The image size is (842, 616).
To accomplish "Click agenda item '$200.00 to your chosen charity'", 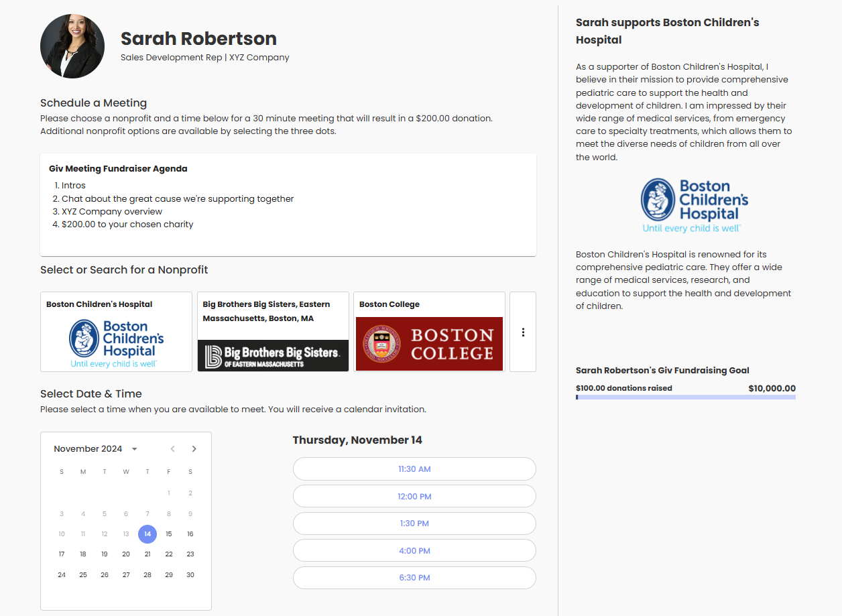I will (x=127, y=225).
